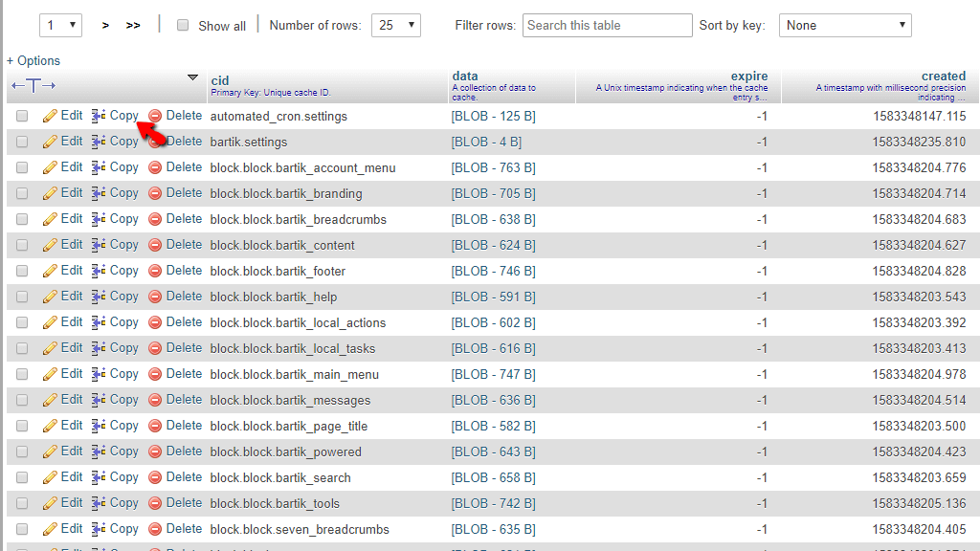Click the red Delete icon for bartik.settings
This screenshot has width=980, height=551.
tap(155, 142)
